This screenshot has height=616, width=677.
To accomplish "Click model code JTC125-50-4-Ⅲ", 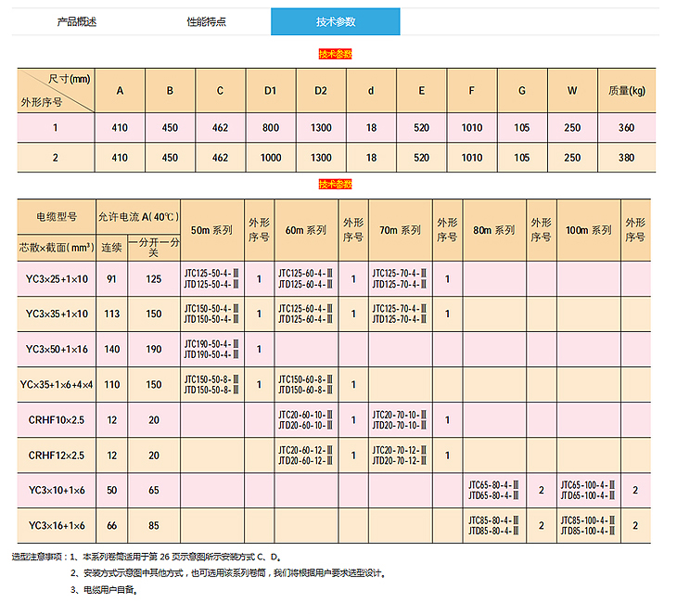I will point(211,274).
